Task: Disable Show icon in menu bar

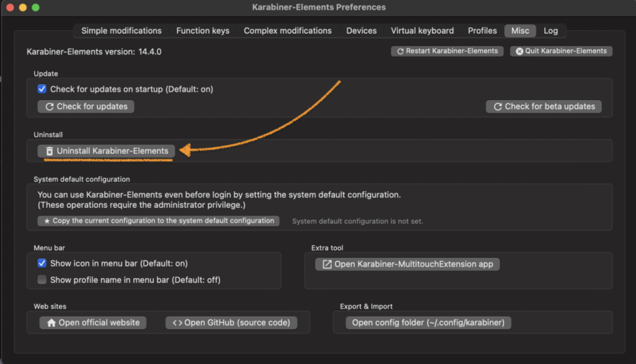Action: [x=42, y=263]
